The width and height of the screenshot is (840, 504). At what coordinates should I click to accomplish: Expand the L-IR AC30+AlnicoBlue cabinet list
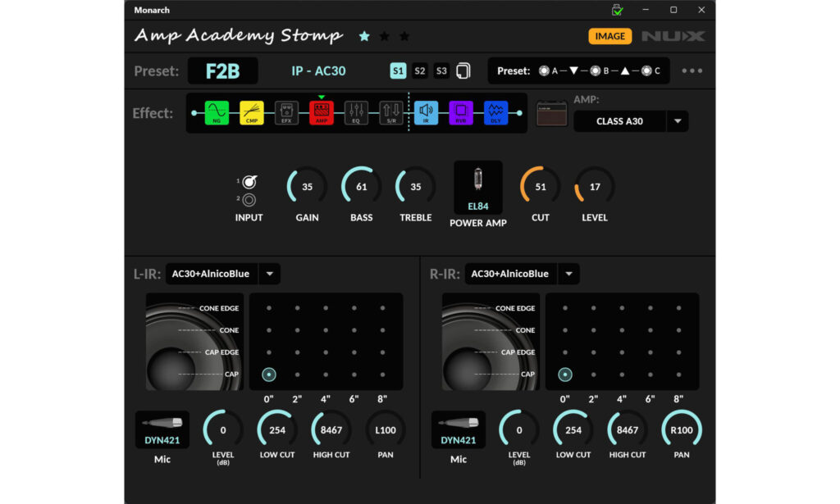[x=270, y=274]
